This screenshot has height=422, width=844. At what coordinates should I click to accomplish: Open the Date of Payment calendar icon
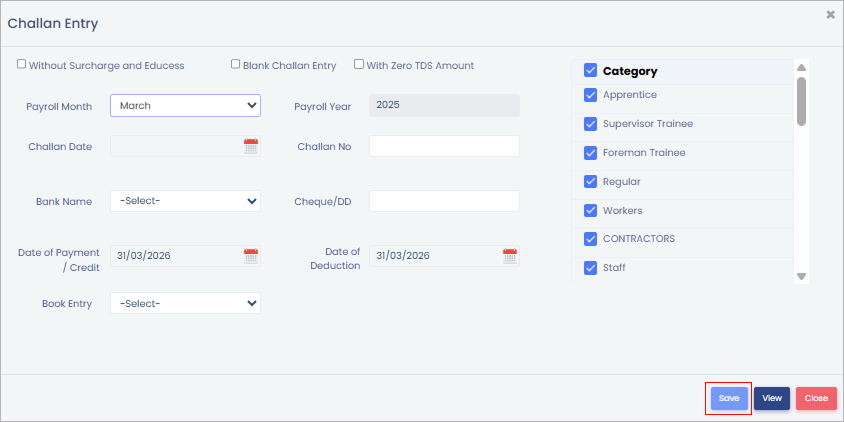point(251,256)
